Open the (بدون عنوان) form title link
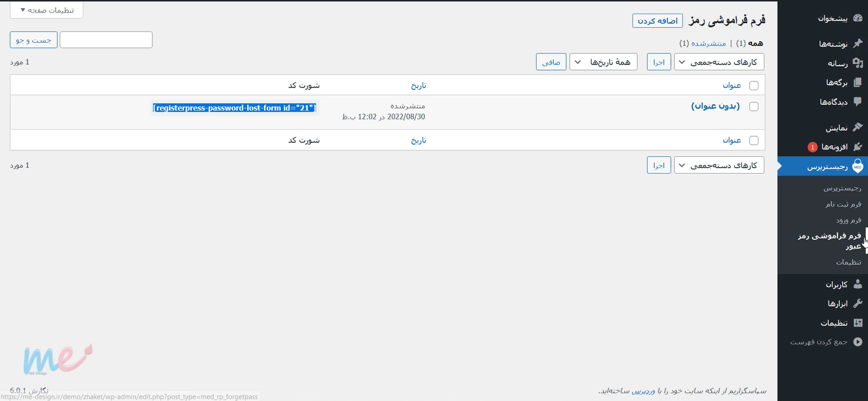 click(x=715, y=106)
